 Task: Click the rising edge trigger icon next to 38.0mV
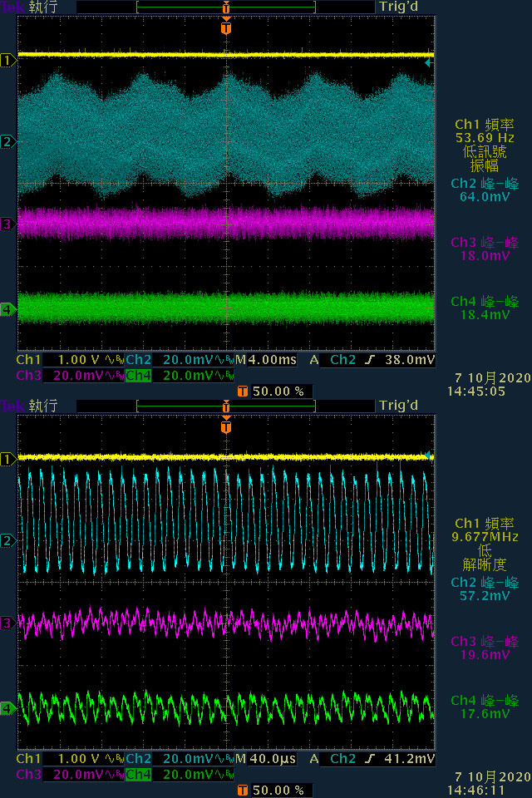[370, 360]
